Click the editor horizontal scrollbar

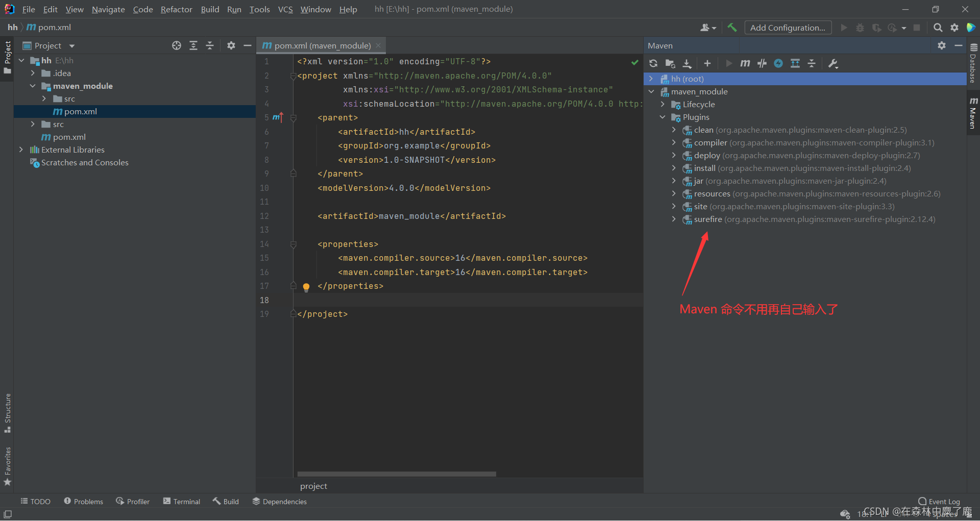397,474
